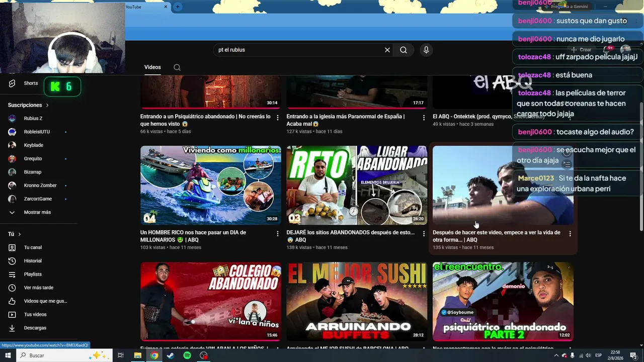The image size is (644, 362).
Task: Open options for Después de hacer este video
Action: [x=570, y=234]
